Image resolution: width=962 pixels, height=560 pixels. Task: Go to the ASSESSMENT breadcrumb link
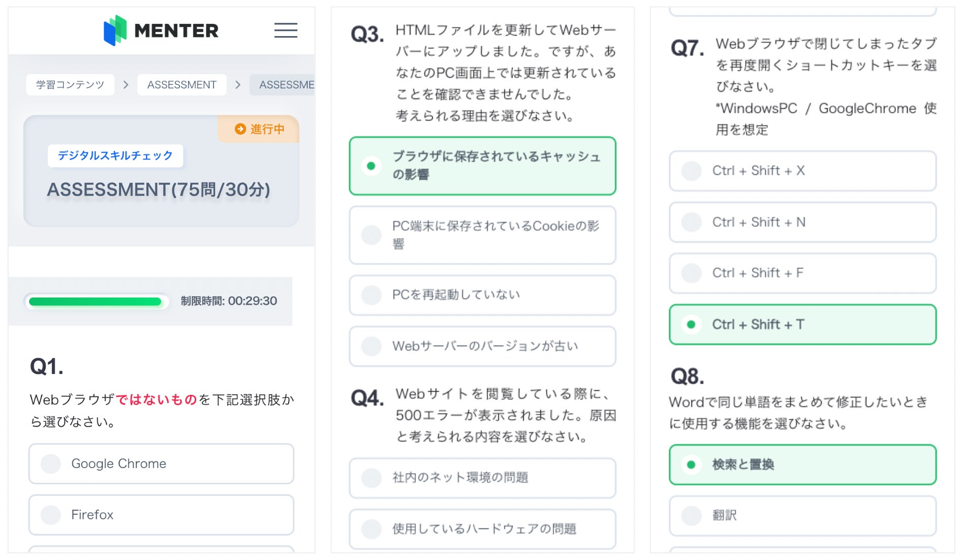182,85
